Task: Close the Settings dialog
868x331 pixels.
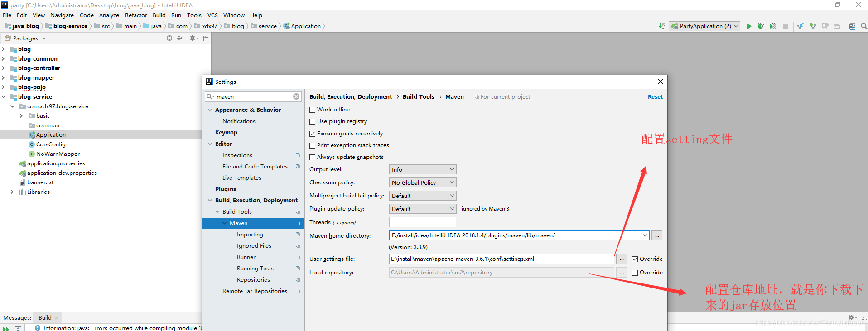Action: tap(661, 82)
